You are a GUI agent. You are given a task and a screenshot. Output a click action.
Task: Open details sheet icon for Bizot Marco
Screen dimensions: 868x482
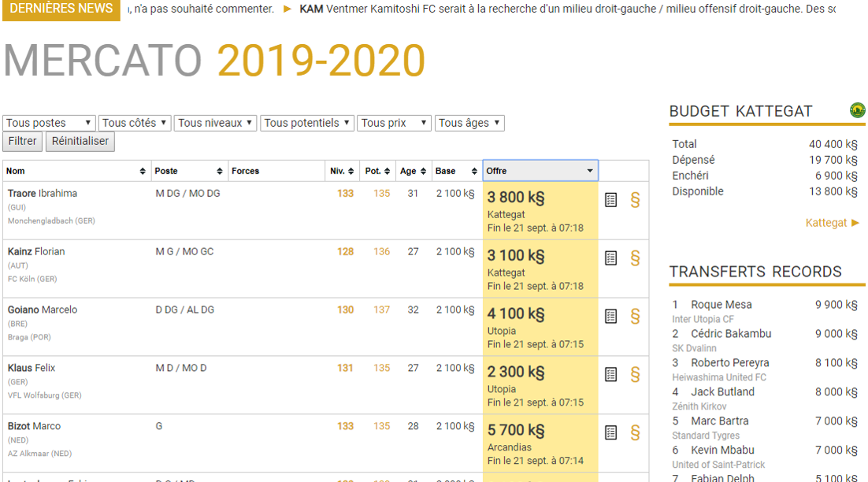click(610, 432)
